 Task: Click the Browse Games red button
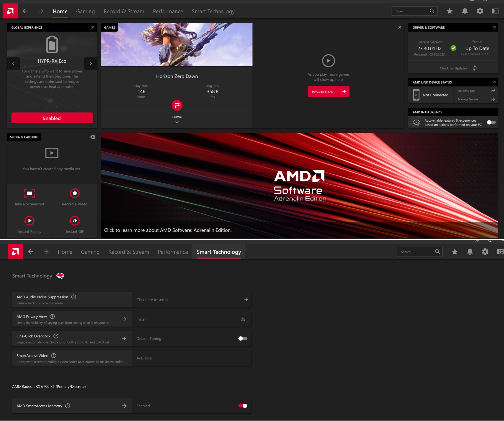pos(328,92)
